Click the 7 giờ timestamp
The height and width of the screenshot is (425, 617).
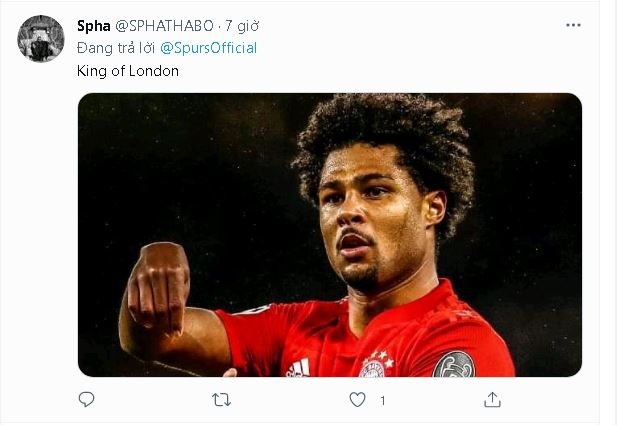[x=242, y=26]
